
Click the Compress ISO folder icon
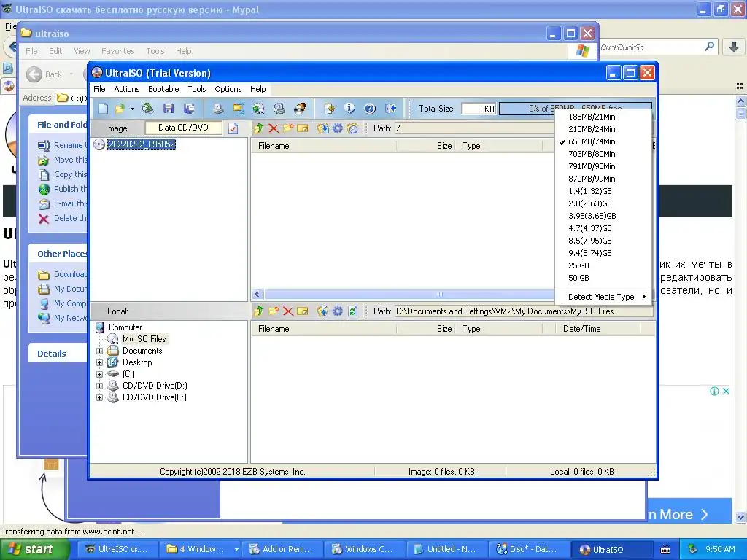tap(239, 109)
